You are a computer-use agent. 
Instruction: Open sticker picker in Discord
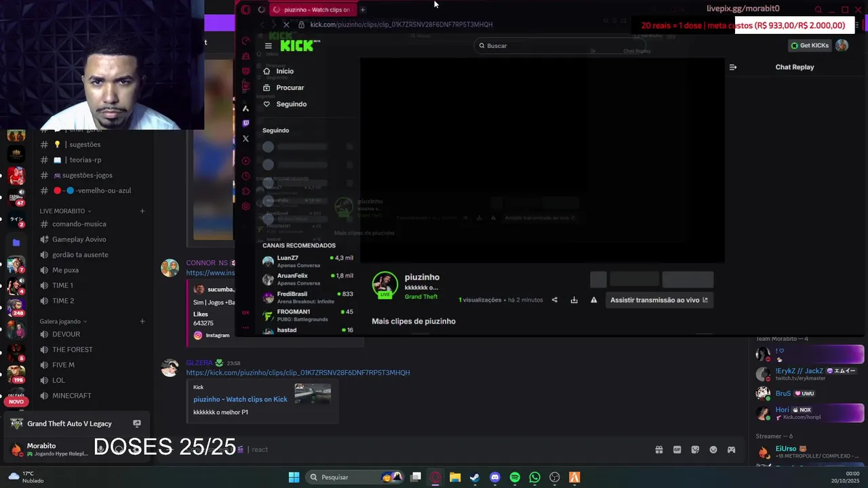tap(695, 449)
